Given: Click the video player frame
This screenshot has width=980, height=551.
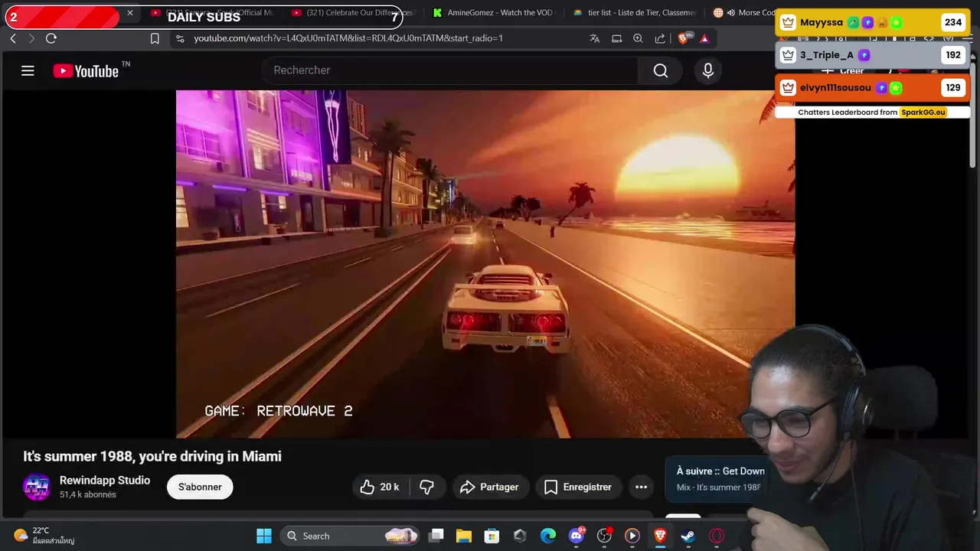Looking at the screenshot, I should 485,264.
